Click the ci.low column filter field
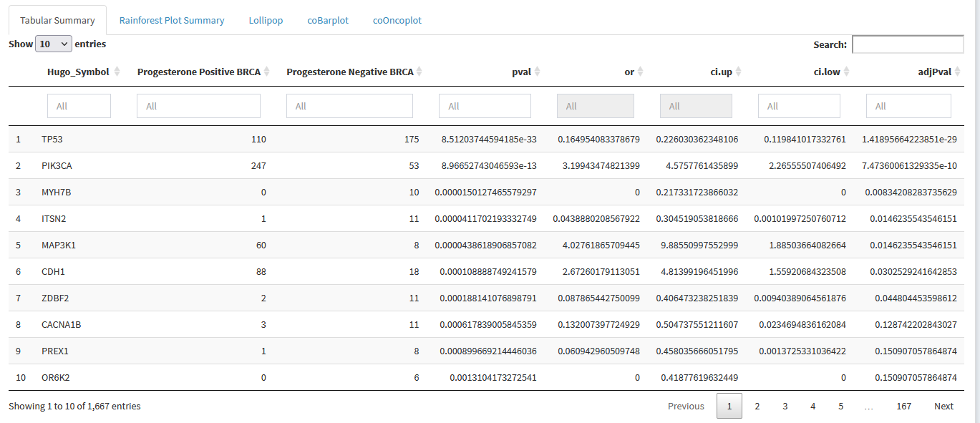This screenshot has width=980, height=423. [x=799, y=106]
